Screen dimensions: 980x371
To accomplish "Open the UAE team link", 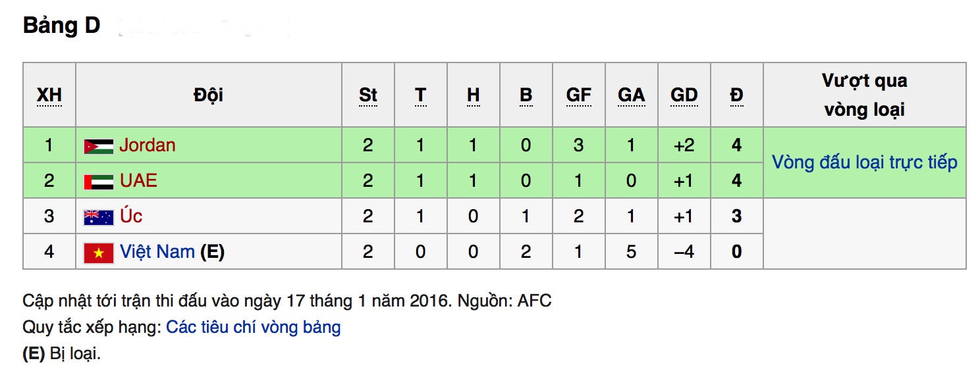I will click(138, 181).
